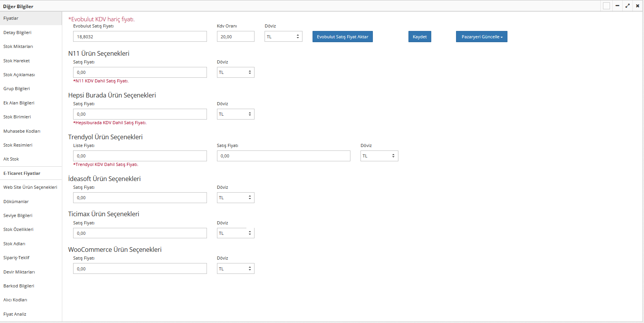
Task: Select Fiyat Analiz in the sidebar
Action: click(15, 314)
